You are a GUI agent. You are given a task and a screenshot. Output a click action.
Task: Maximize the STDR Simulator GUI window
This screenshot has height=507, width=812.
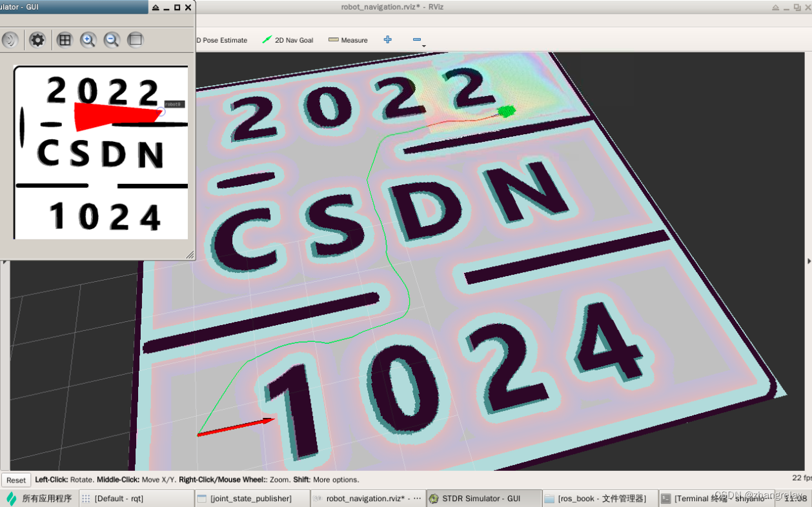(x=177, y=8)
